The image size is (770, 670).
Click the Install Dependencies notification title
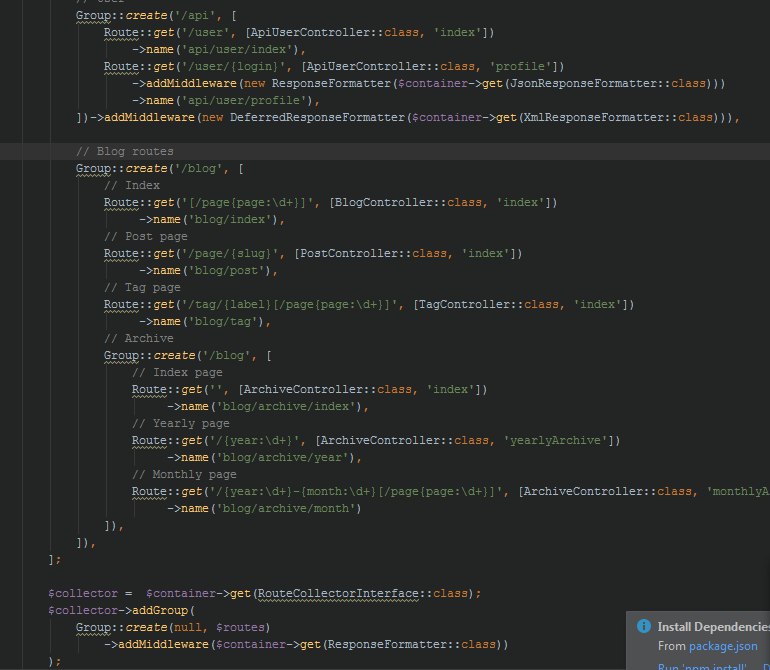click(x=714, y=627)
